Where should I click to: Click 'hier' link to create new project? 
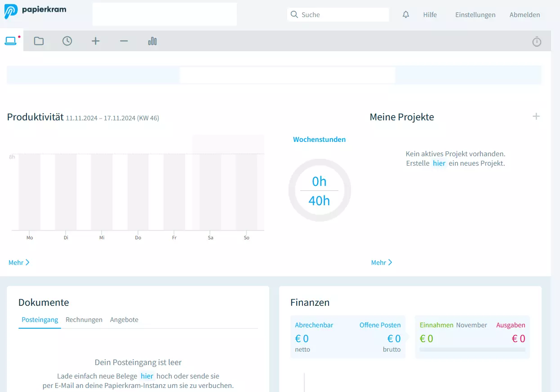coord(439,163)
